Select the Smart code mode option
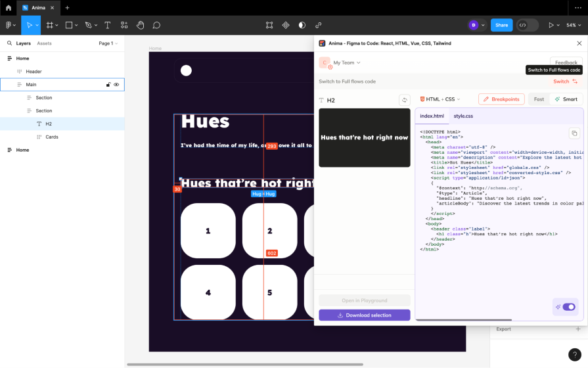 tap(566, 99)
